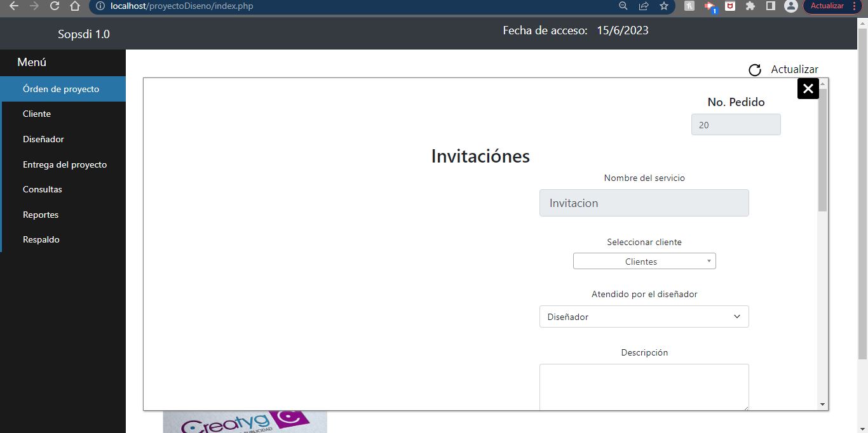Open the browser zoom magnifier icon
This screenshot has height=433, width=868.
pyautogui.click(x=623, y=6)
